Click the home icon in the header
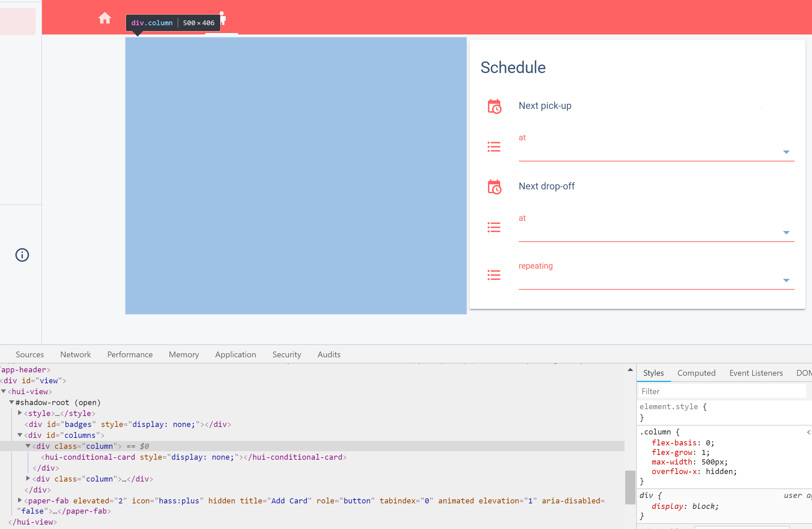The height and width of the screenshot is (529, 812). tap(105, 18)
